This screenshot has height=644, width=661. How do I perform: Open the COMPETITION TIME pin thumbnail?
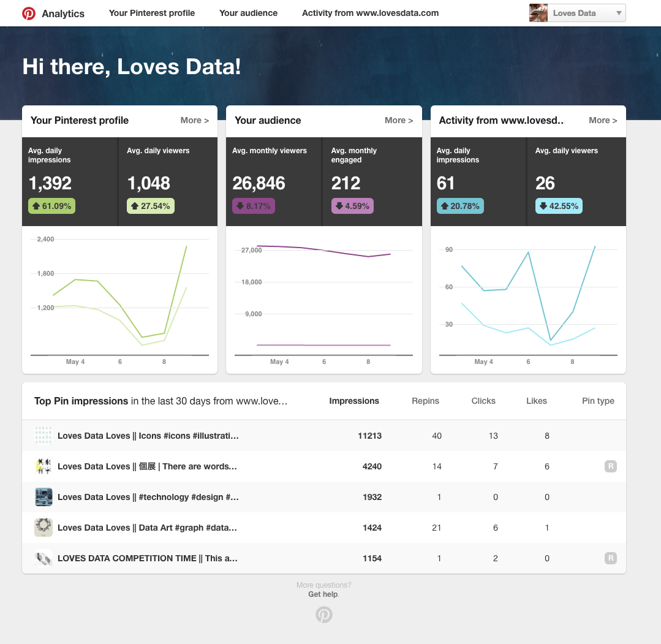click(43, 558)
